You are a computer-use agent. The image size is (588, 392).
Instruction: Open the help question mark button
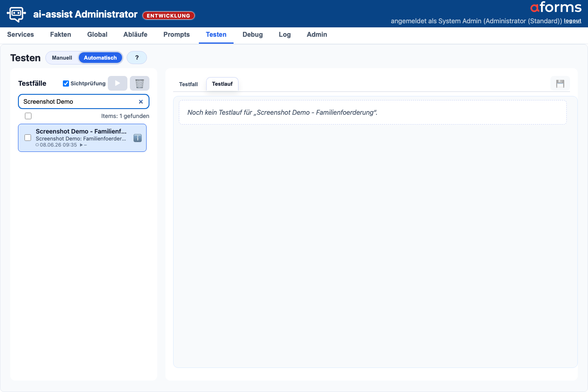click(137, 58)
